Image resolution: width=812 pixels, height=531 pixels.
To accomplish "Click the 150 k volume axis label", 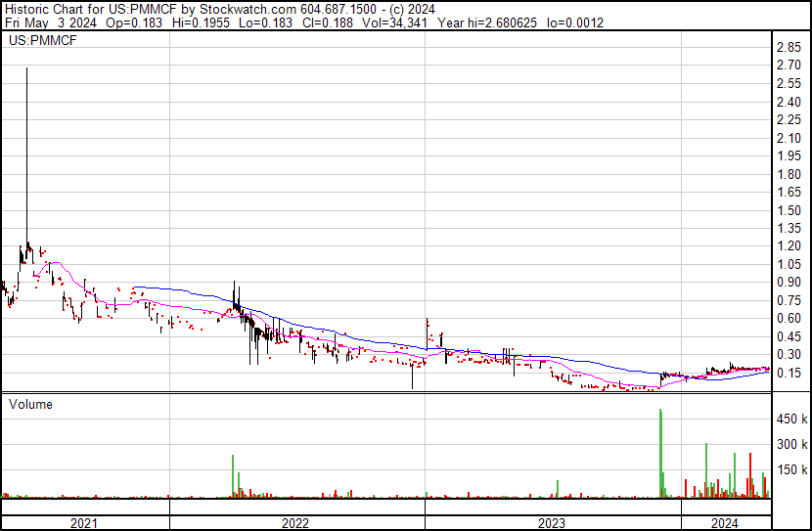I will click(x=791, y=470).
